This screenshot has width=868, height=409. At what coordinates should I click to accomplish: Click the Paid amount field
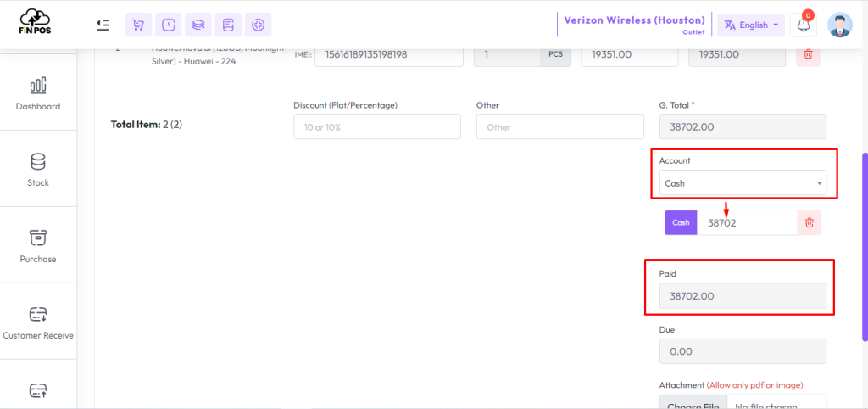743,296
